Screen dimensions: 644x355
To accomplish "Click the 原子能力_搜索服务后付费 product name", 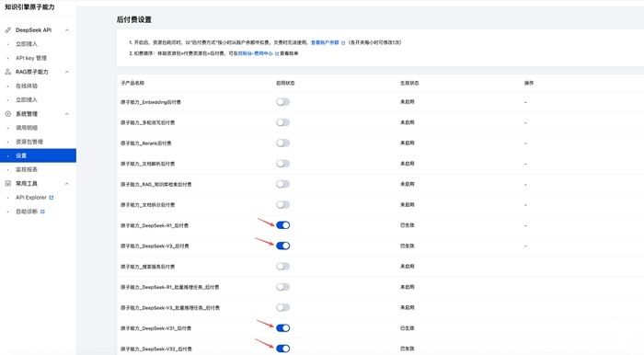I will 147,267.
